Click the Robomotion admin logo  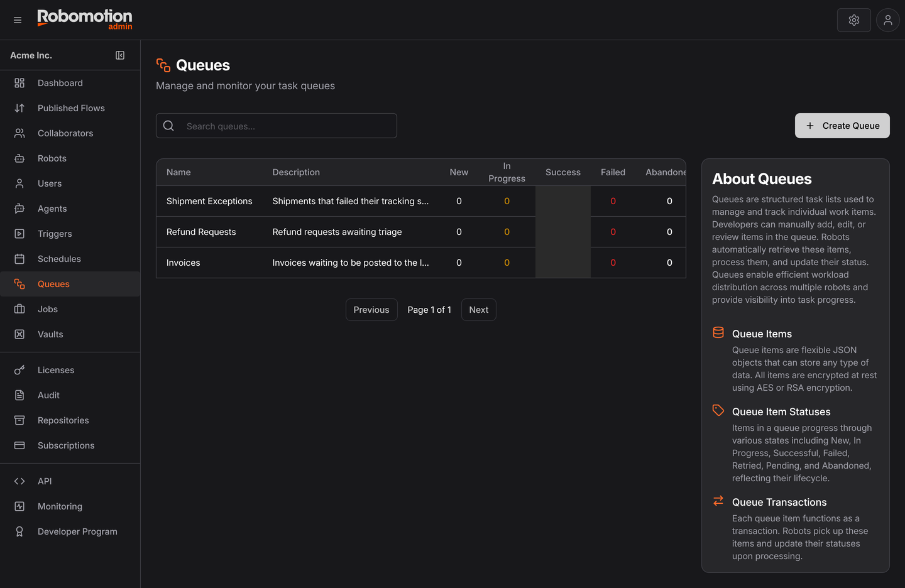coord(85,19)
